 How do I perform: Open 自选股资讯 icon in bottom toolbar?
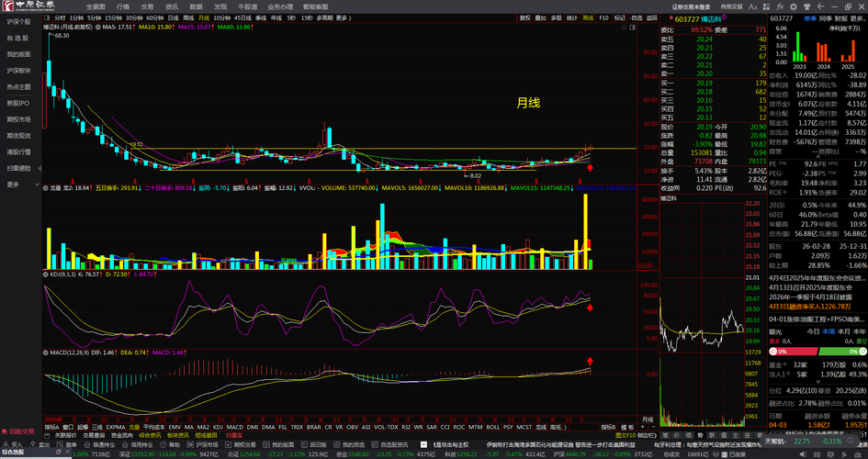pos(374,444)
